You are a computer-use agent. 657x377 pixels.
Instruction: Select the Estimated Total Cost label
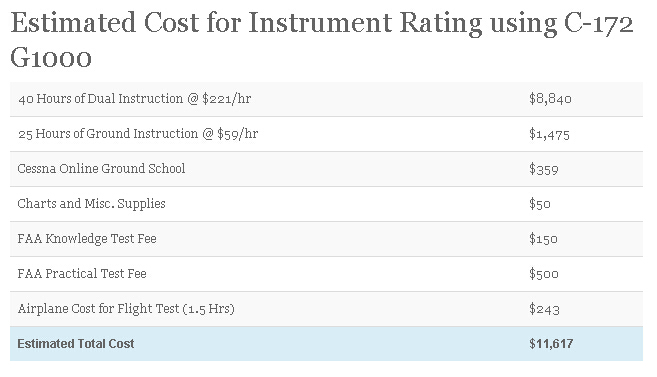[76, 344]
